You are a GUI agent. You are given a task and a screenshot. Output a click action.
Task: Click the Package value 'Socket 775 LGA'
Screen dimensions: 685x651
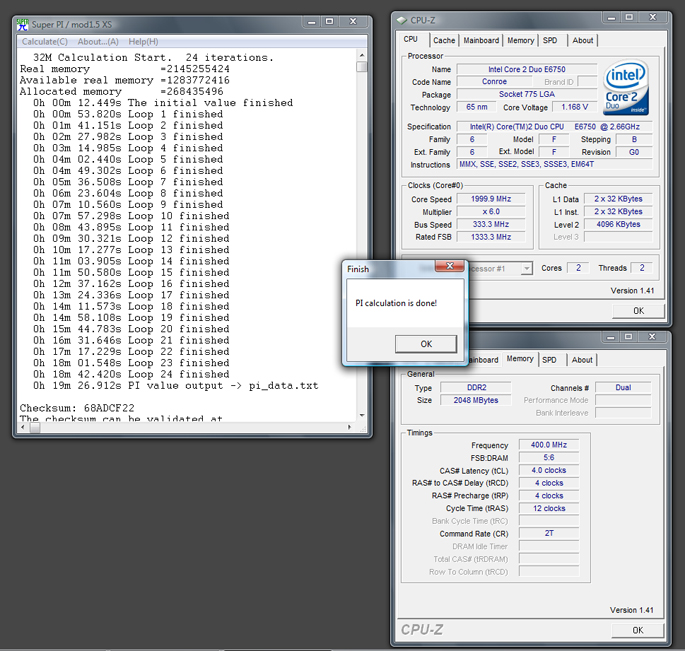[x=527, y=94]
